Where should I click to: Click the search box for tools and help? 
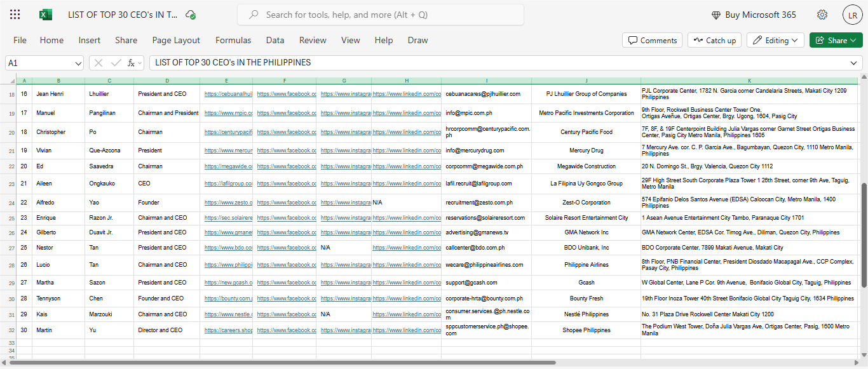point(380,15)
